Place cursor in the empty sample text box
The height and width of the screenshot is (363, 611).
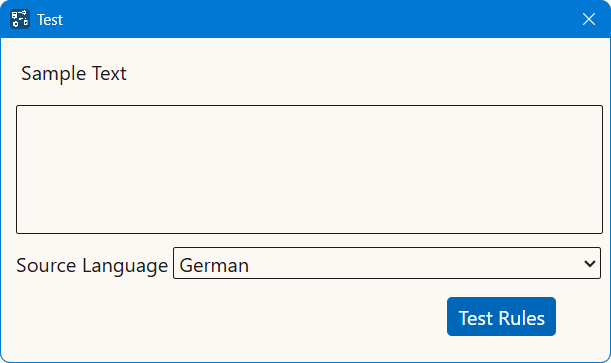click(309, 169)
